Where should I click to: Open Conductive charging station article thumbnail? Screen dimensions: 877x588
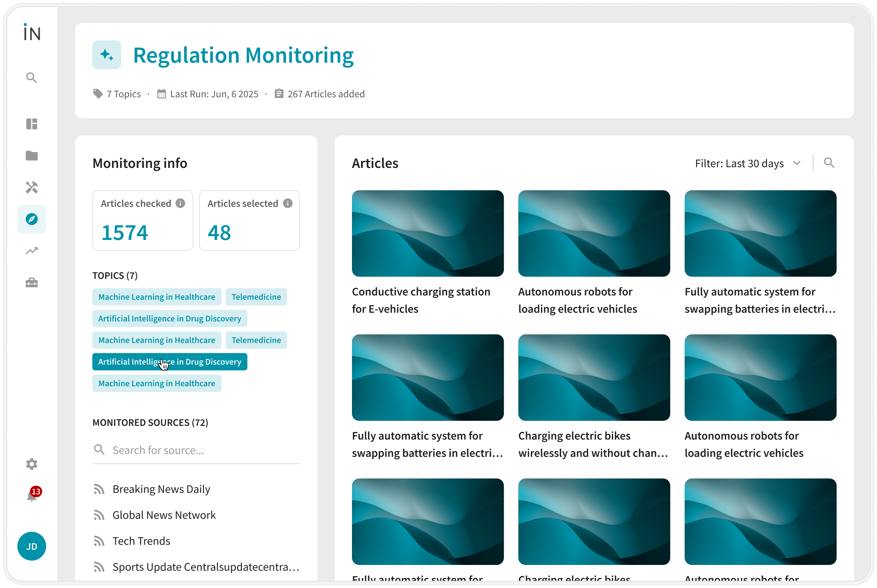click(x=427, y=233)
